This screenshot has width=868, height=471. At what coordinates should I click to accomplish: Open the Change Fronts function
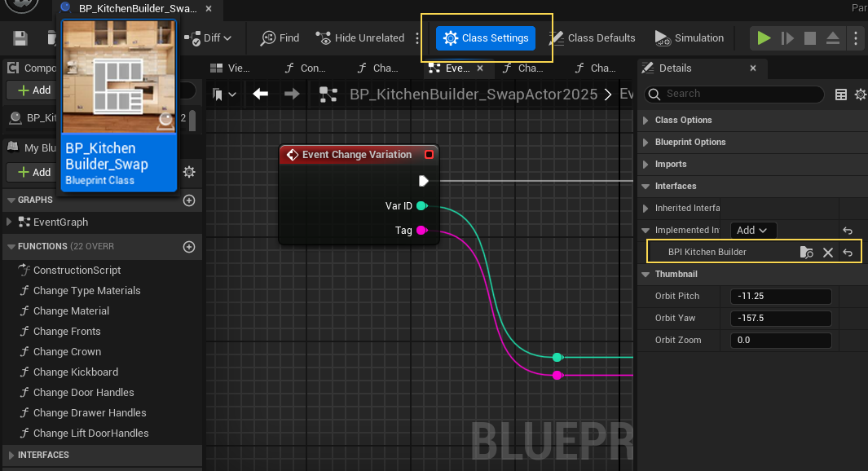pyautogui.click(x=67, y=332)
